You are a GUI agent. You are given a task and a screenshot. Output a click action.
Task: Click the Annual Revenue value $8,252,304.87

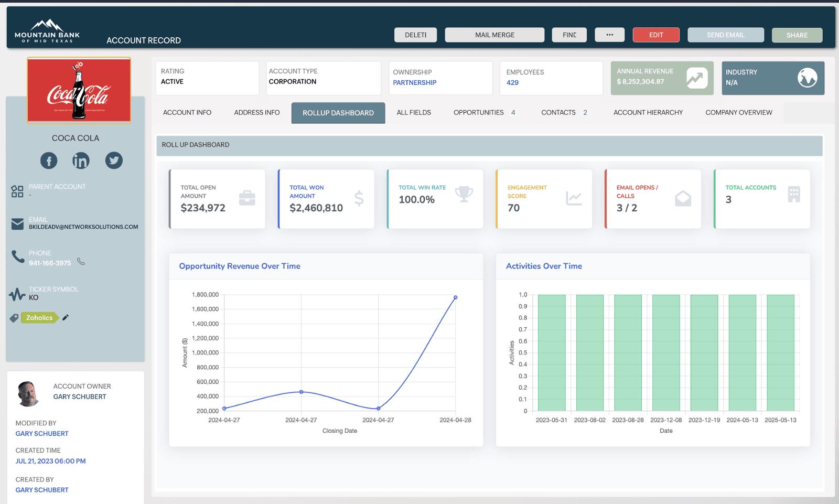640,82
